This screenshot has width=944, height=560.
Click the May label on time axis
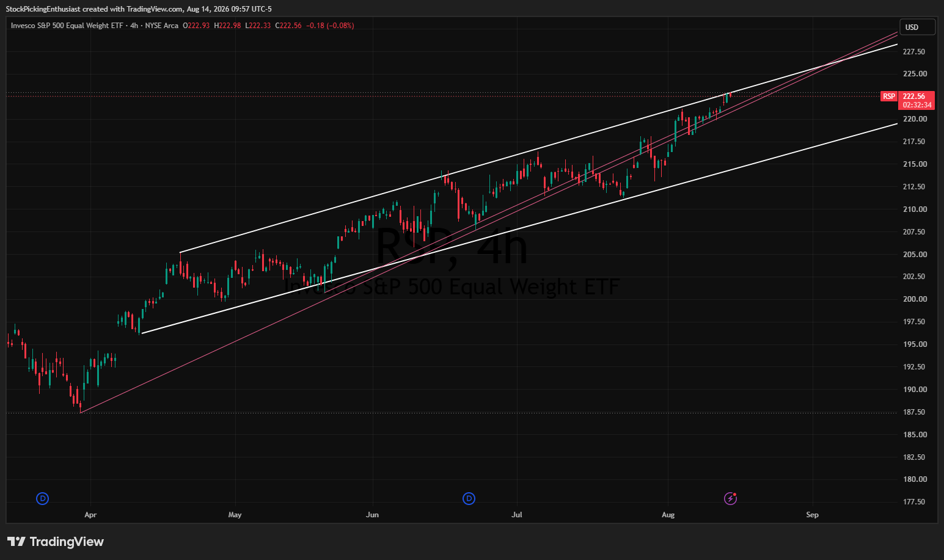click(x=235, y=515)
